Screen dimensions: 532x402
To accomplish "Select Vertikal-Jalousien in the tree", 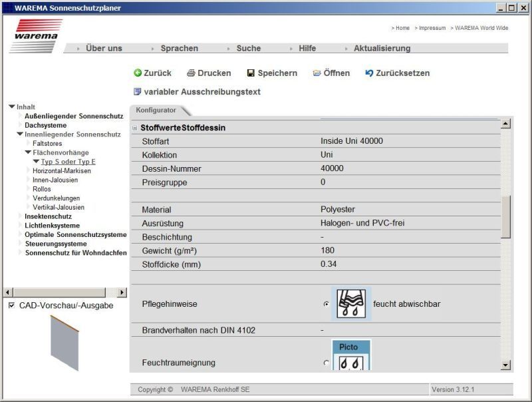I will [x=59, y=207].
